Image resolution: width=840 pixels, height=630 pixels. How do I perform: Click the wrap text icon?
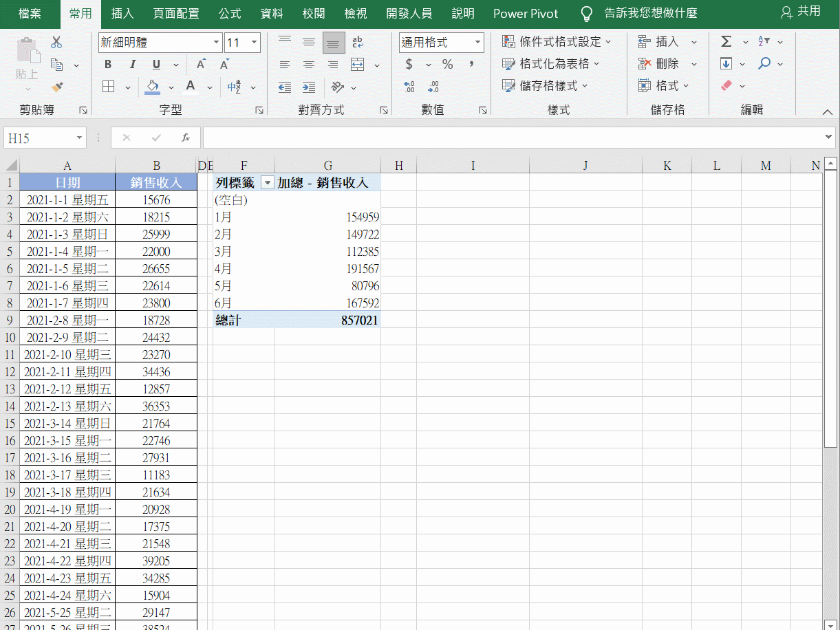(x=358, y=43)
